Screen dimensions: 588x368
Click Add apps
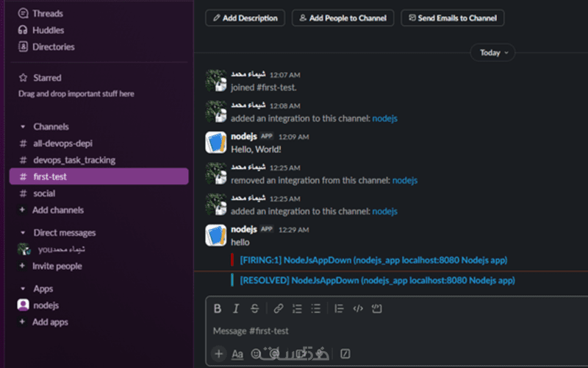[x=50, y=322]
